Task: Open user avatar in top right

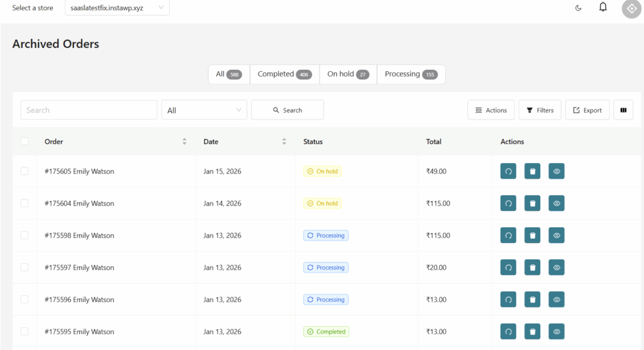Action: click(631, 8)
